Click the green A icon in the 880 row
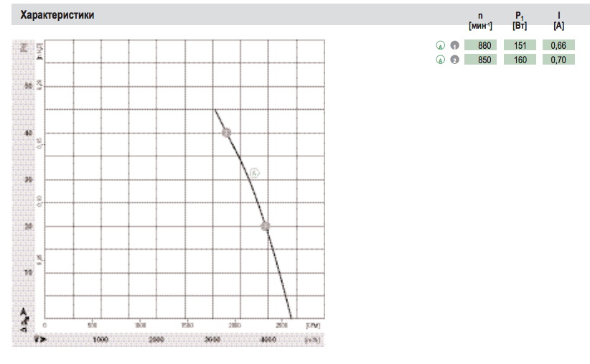 (x=440, y=45)
